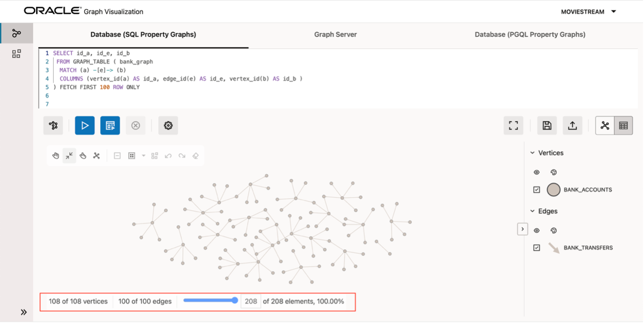Viewport: 644px width, 324px height.
Task: Open the MOVIESTREAM user dropdown
Action: [589, 12]
